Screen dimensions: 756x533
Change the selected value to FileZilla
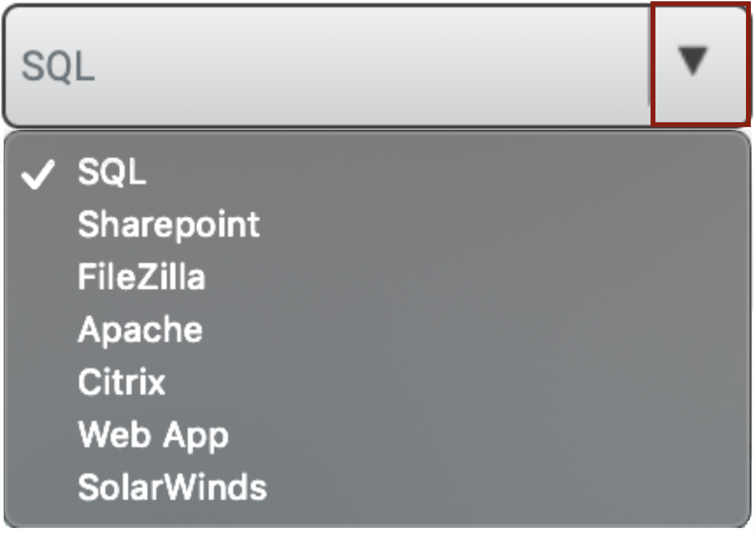(x=141, y=277)
